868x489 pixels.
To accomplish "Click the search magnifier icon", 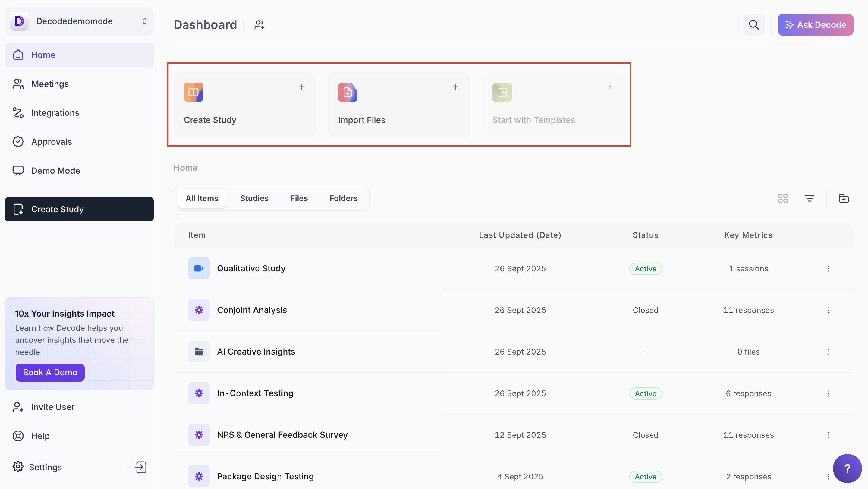I will pos(753,25).
